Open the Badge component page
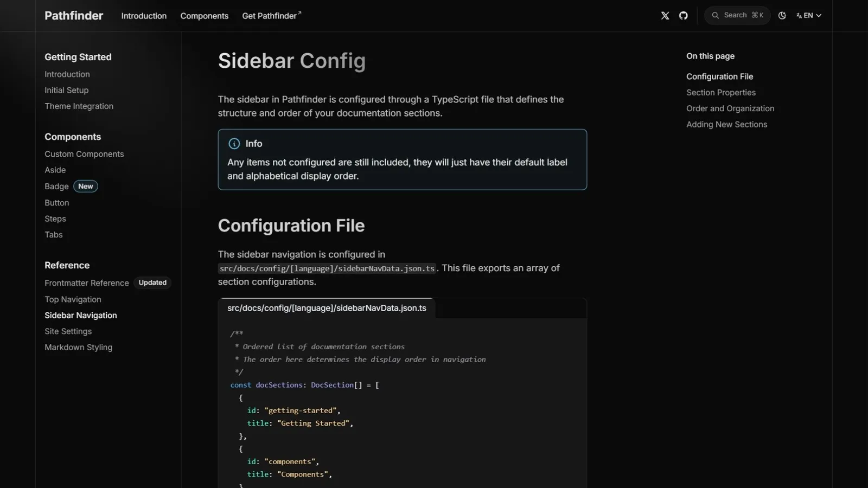This screenshot has width=868, height=488. click(x=56, y=187)
